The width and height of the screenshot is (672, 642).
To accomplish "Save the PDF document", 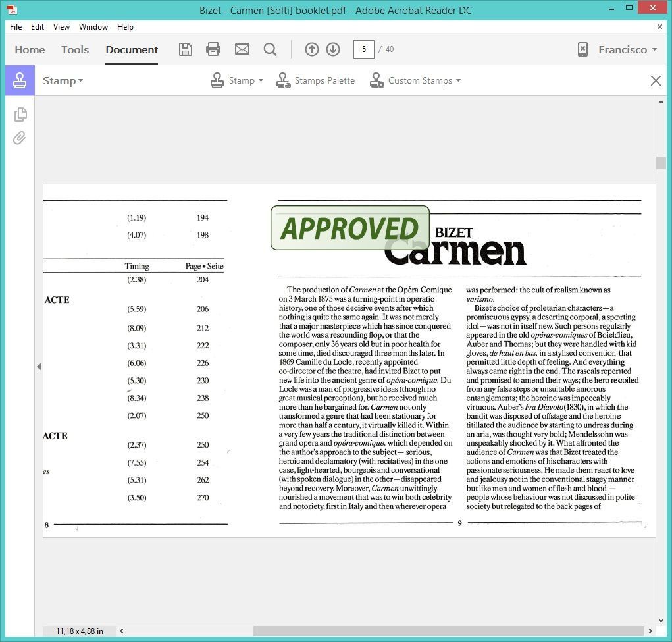I will [x=185, y=49].
